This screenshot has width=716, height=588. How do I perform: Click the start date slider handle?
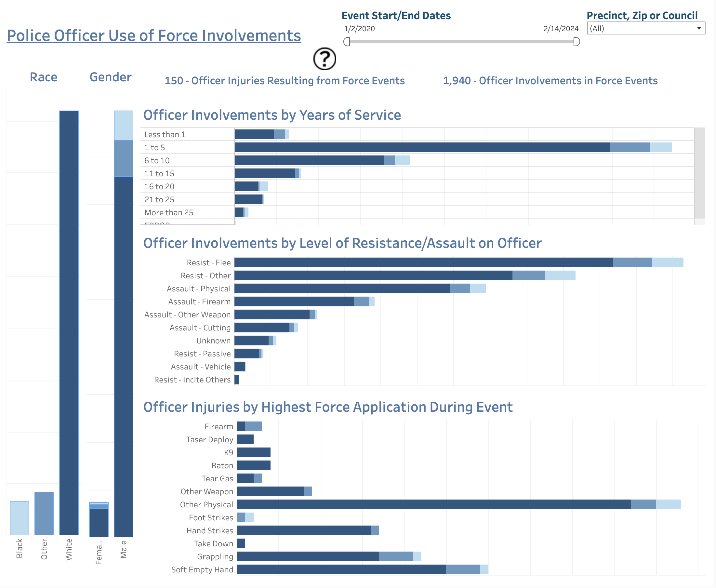tap(347, 42)
